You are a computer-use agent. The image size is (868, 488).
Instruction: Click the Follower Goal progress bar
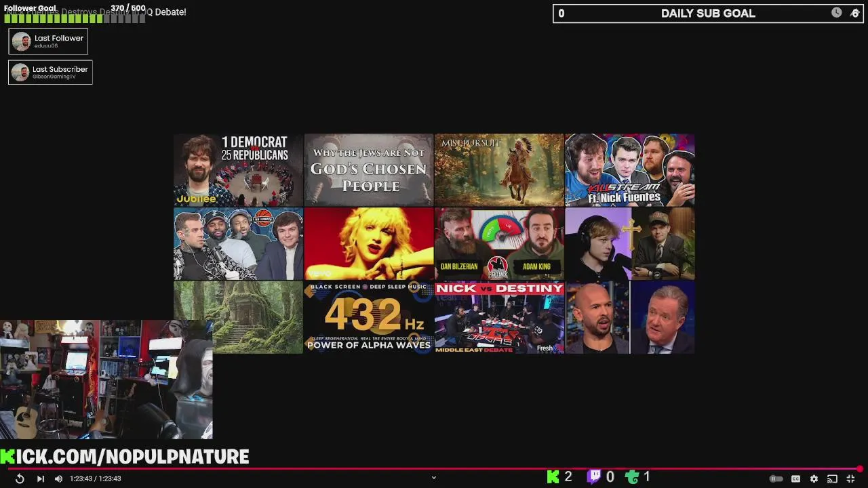(x=75, y=18)
